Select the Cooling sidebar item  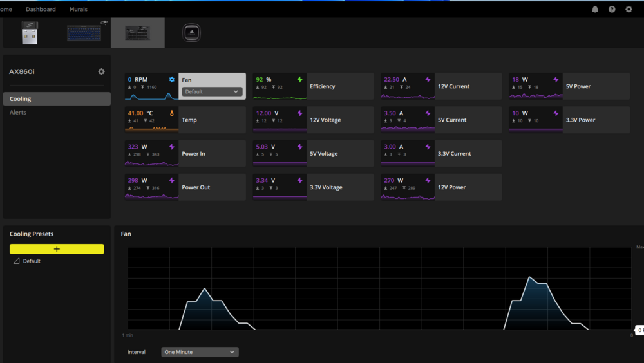click(x=57, y=98)
